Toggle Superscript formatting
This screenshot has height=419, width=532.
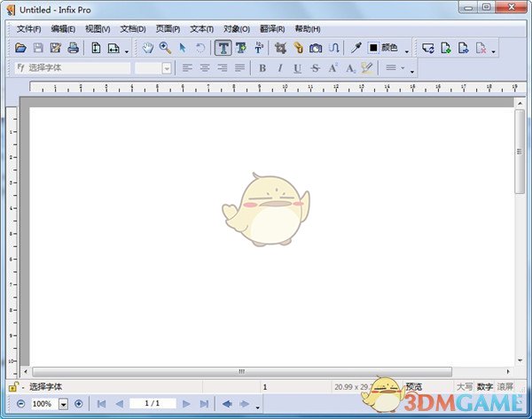click(332, 68)
